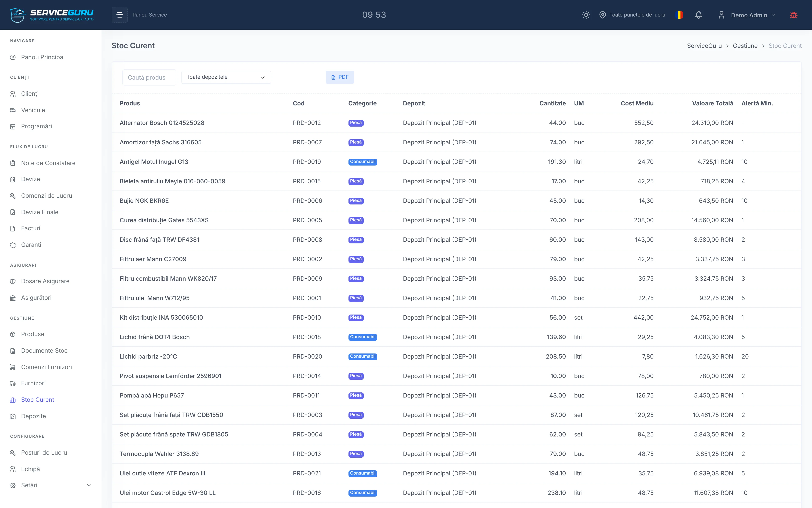Click the Valoare Totală column header
812x508 pixels.
pos(712,104)
